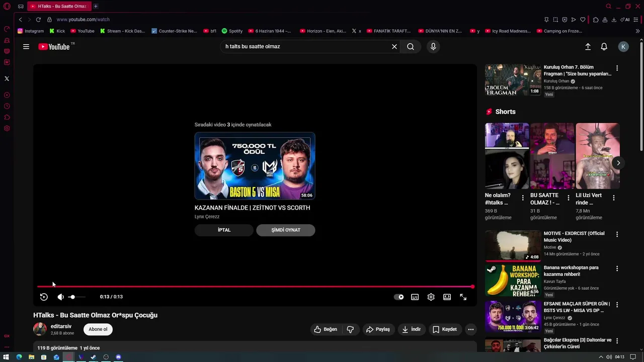Seek on the red progress bar

click(255, 287)
